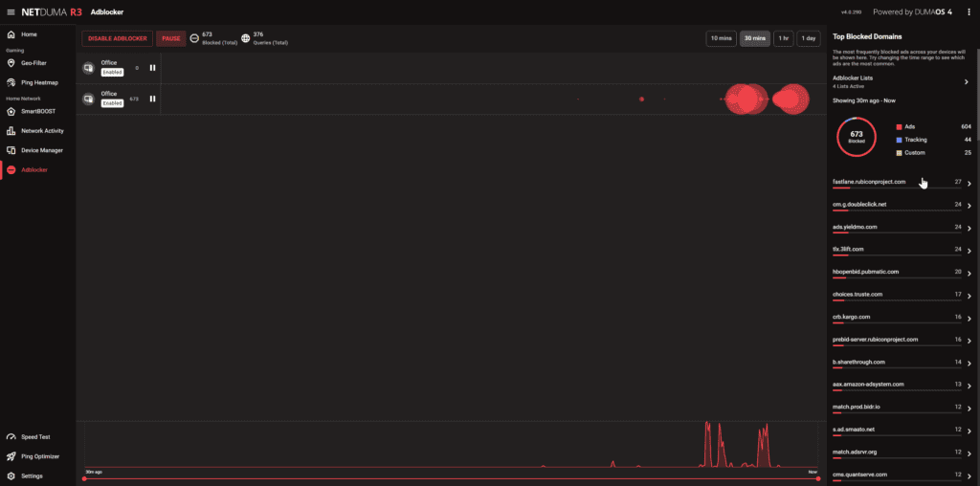This screenshot has height=486, width=980.
Task: Open the hamburger menu next to the NETDUMA logo
Action: click(x=11, y=12)
